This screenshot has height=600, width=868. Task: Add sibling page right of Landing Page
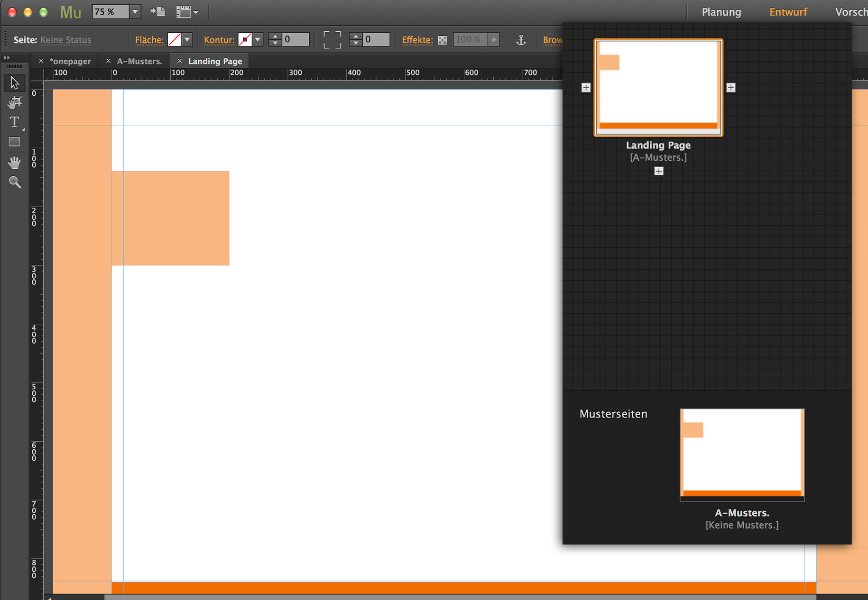(731, 88)
